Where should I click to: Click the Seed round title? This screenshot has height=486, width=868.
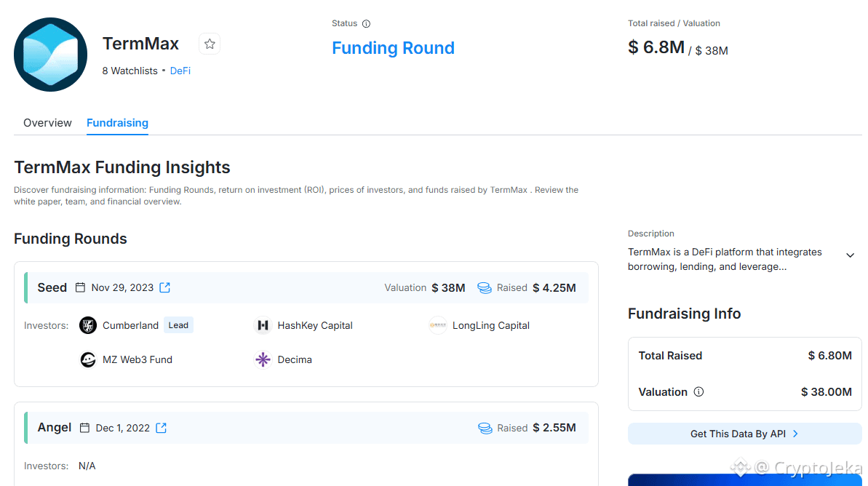pos(52,288)
